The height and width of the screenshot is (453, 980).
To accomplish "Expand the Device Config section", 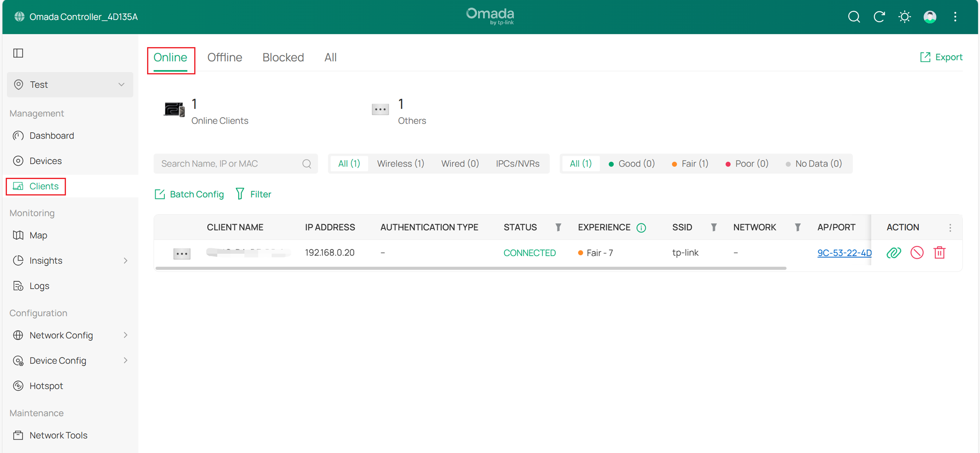I will tap(57, 360).
